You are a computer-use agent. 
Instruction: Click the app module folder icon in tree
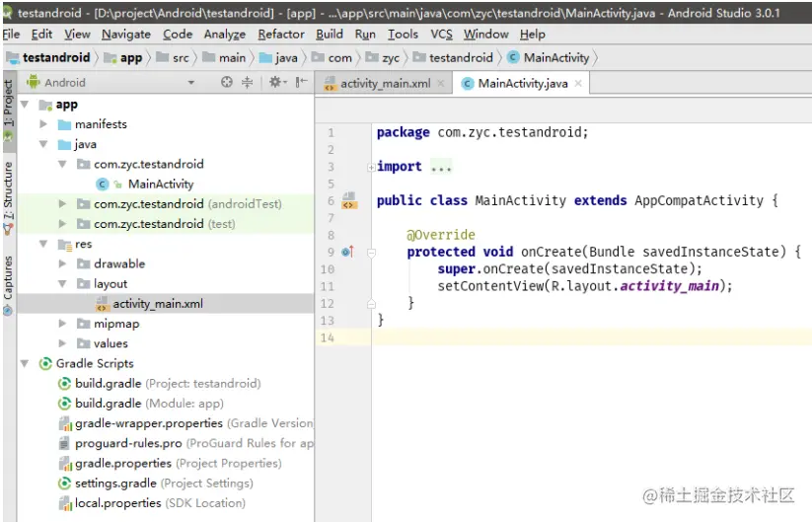click(x=45, y=106)
